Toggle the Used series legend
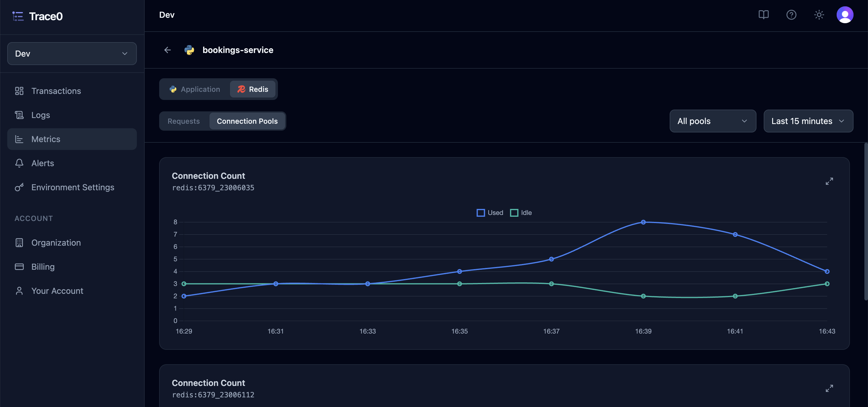The height and width of the screenshot is (407, 868). coord(489,213)
